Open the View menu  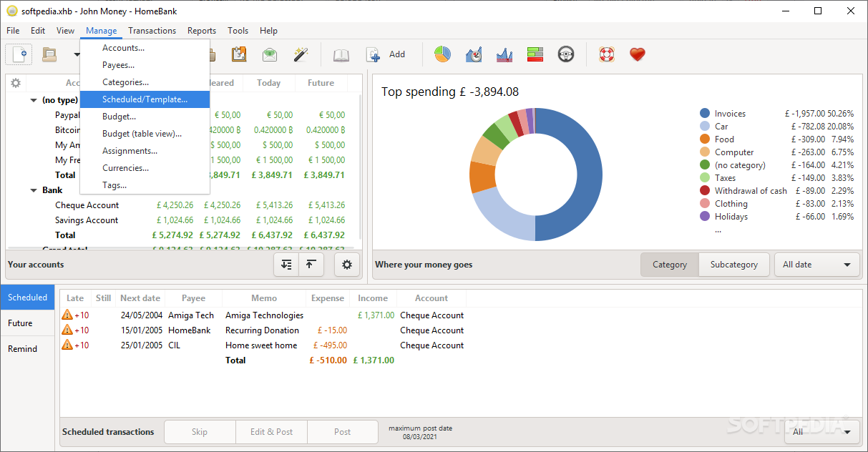click(66, 31)
